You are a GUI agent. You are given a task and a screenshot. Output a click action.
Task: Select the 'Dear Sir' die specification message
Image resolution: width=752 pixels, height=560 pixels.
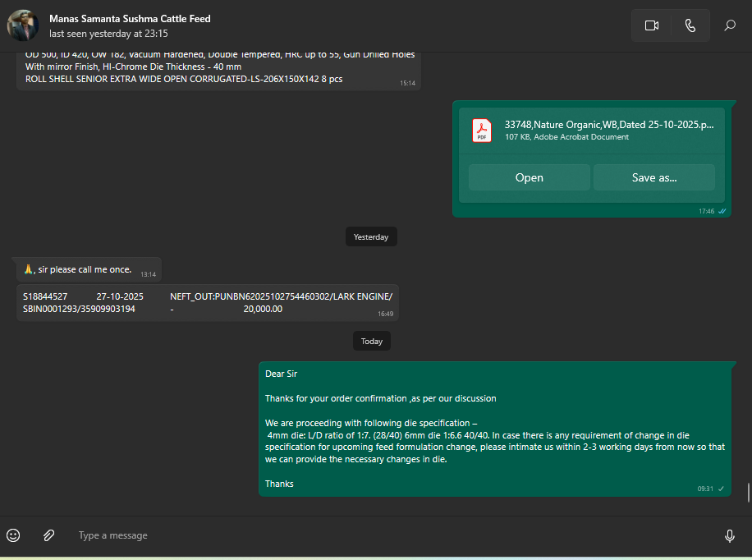pos(494,429)
